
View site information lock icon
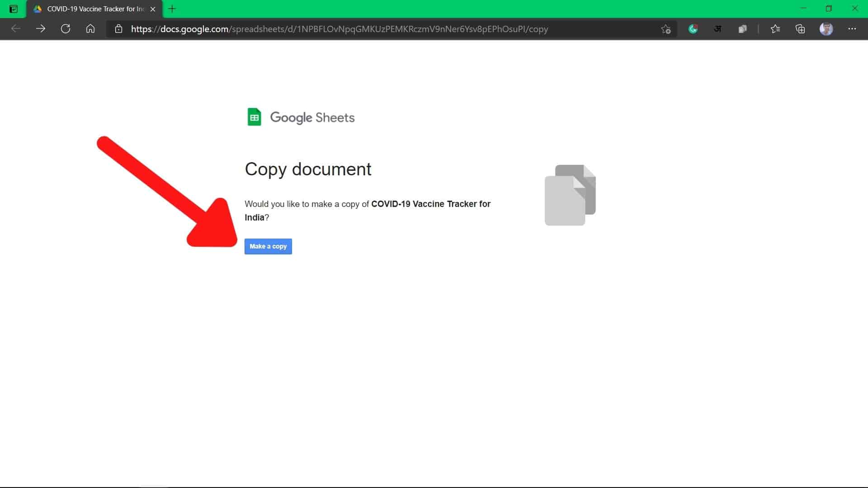[x=118, y=29]
